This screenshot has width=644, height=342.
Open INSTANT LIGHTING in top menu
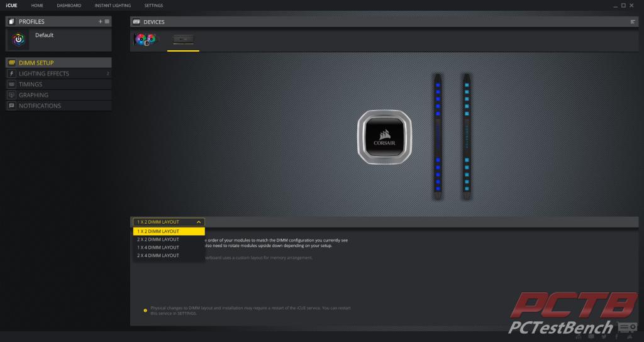pyautogui.click(x=113, y=5)
